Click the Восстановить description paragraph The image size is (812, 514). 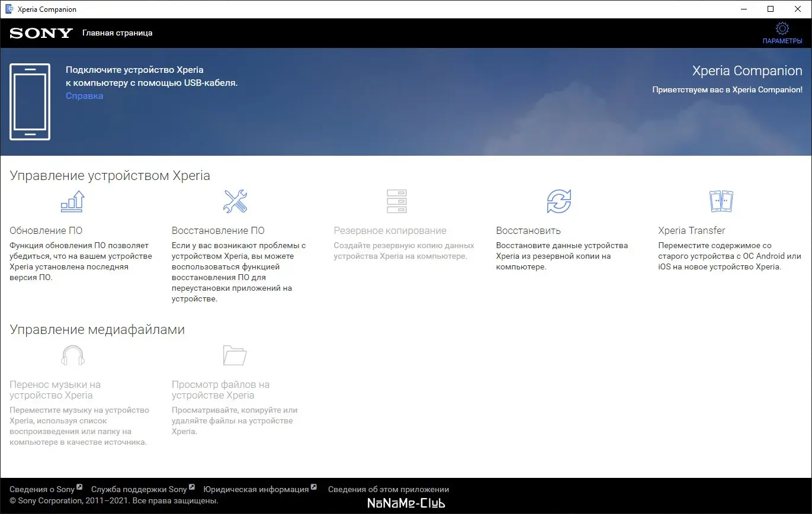tap(562, 256)
